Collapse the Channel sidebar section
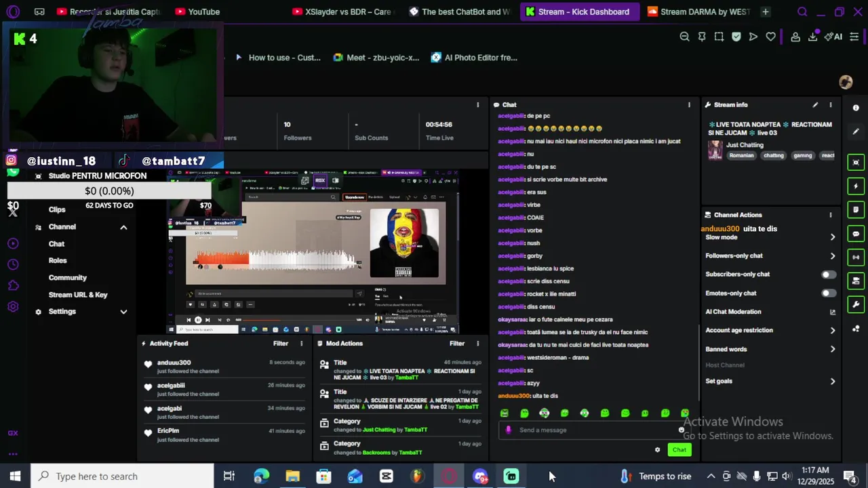This screenshot has width=868, height=488. [x=123, y=227]
